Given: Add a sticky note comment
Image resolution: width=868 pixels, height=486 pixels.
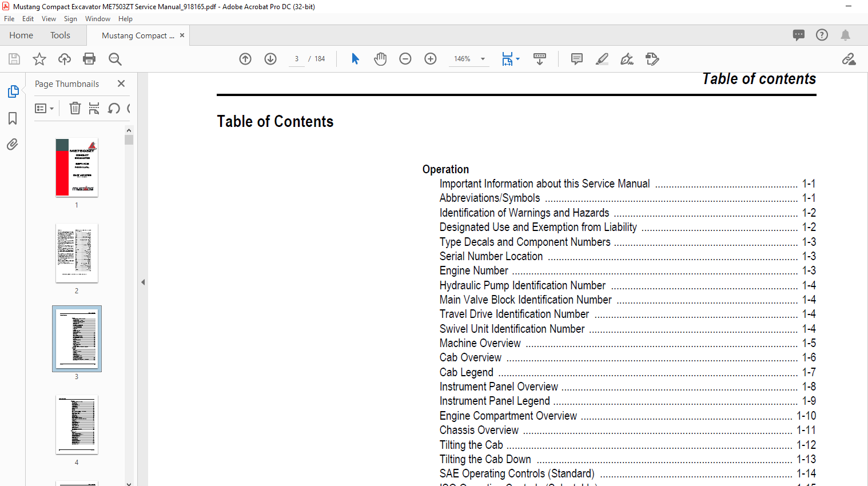Looking at the screenshot, I should pos(577,59).
